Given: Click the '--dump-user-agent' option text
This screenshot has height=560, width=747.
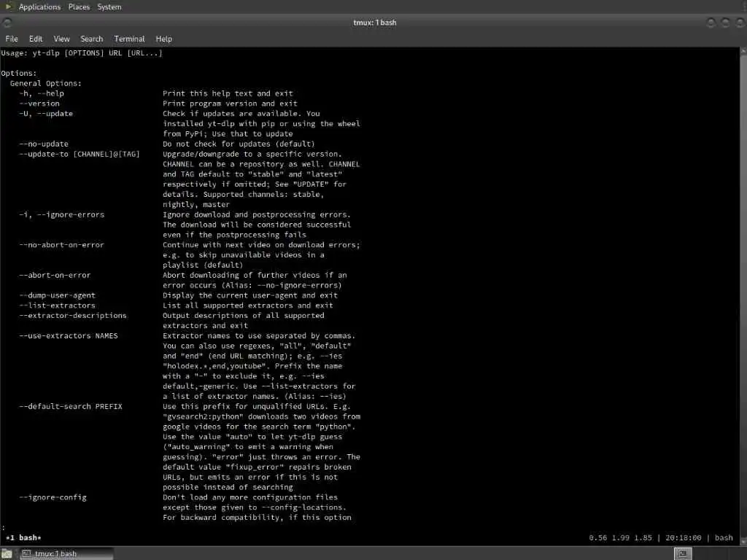Looking at the screenshot, I should tap(57, 295).
